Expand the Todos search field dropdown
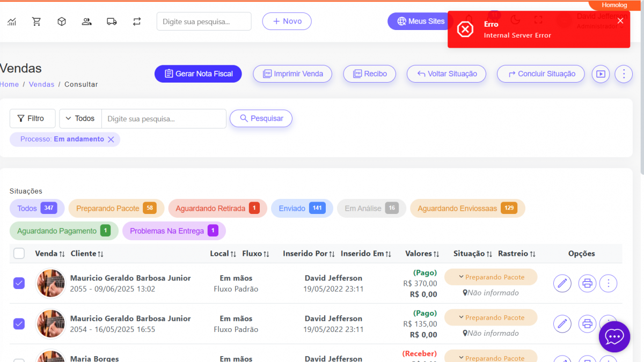This screenshot has width=644, height=362. (80, 119)
